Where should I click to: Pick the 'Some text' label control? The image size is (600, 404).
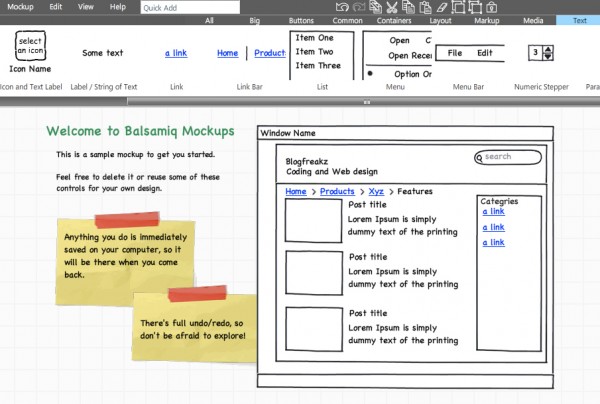[x=103, y=53]
